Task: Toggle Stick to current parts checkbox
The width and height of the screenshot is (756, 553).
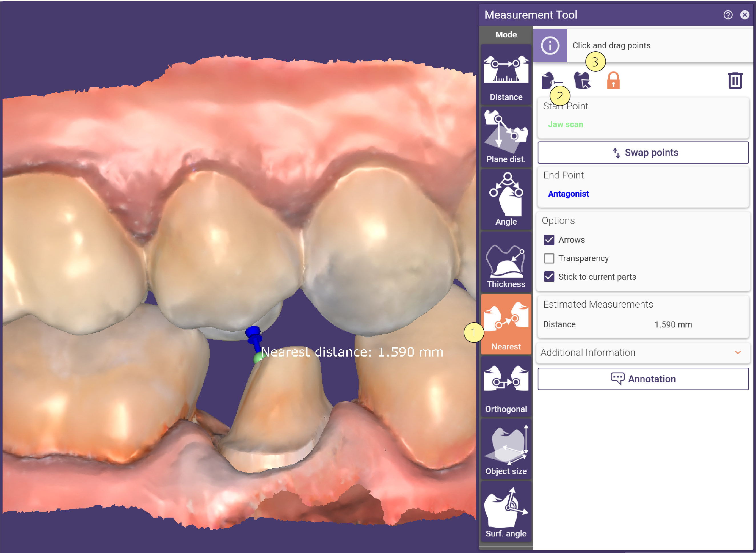Action: 549,277
